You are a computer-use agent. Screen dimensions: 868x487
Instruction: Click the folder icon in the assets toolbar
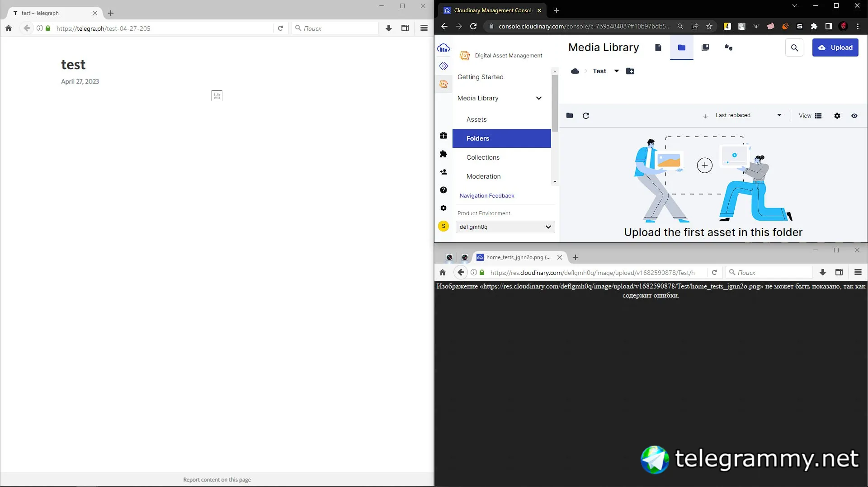[570, 116]
